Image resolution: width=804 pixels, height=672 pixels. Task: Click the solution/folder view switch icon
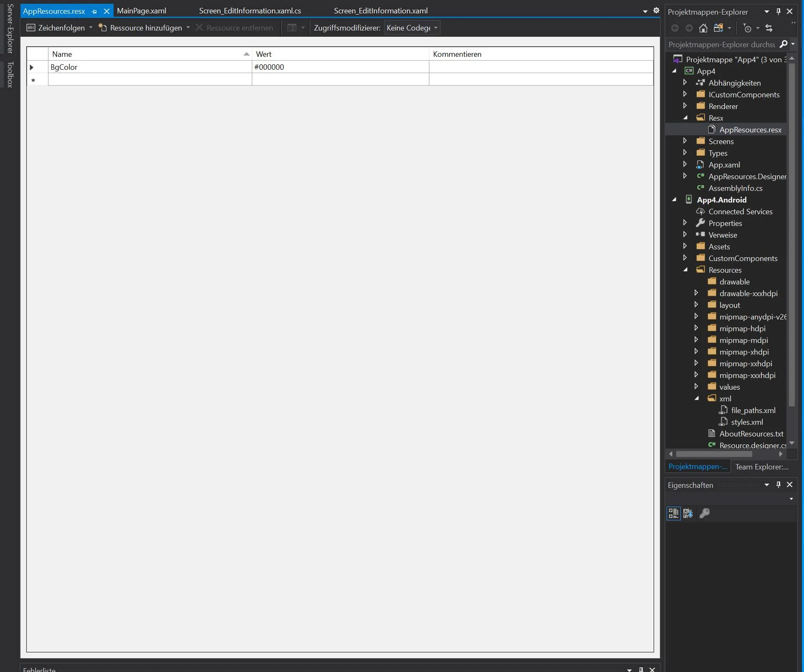click(718, 28)
